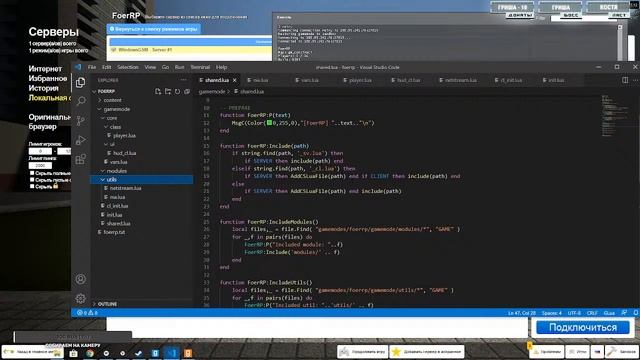The width and height of the screenshot is (640, 360).
Task: Open notifications bell in status bar
Action: 636,313
